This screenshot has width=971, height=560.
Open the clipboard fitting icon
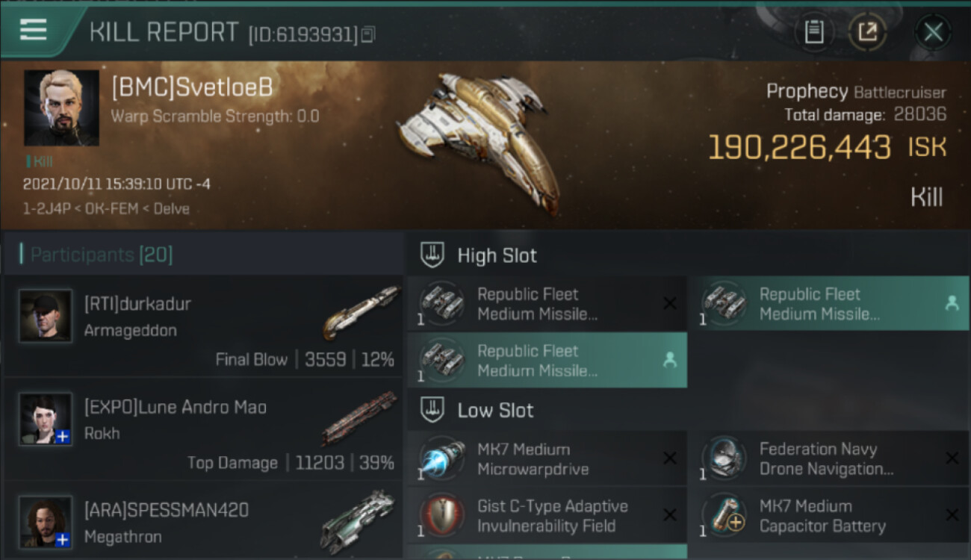coord(813,32)
